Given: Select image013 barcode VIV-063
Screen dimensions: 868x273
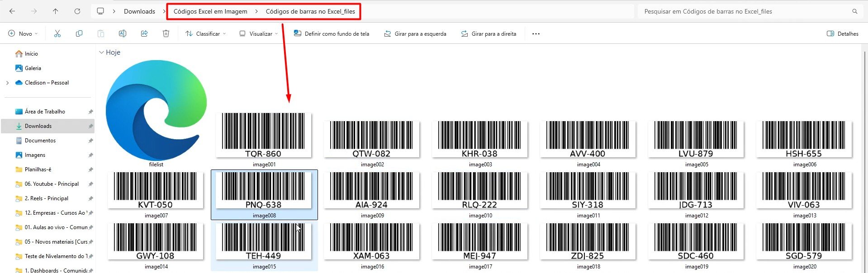Looking at the screenshot, I should click(804, 194).
